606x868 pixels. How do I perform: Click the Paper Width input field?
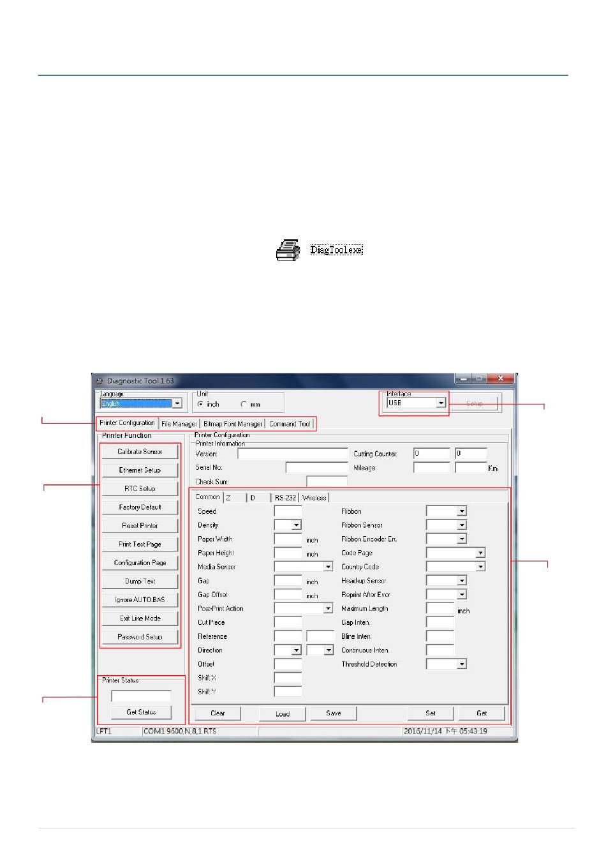point(288,539)
